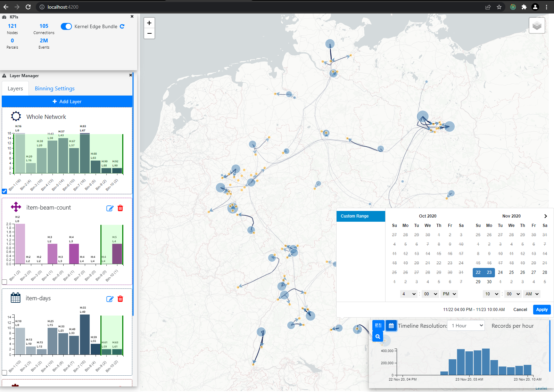The width and height of the screenshot is (554, 392).
Task: Enable the item-beam-count layer checkbox
Action: [5, 282]
